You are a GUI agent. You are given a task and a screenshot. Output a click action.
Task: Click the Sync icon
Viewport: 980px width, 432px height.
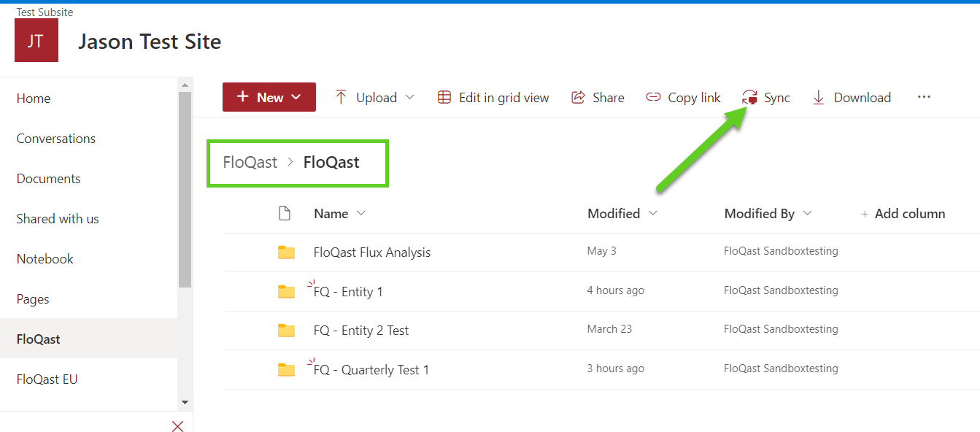click(x=749, y=98)
